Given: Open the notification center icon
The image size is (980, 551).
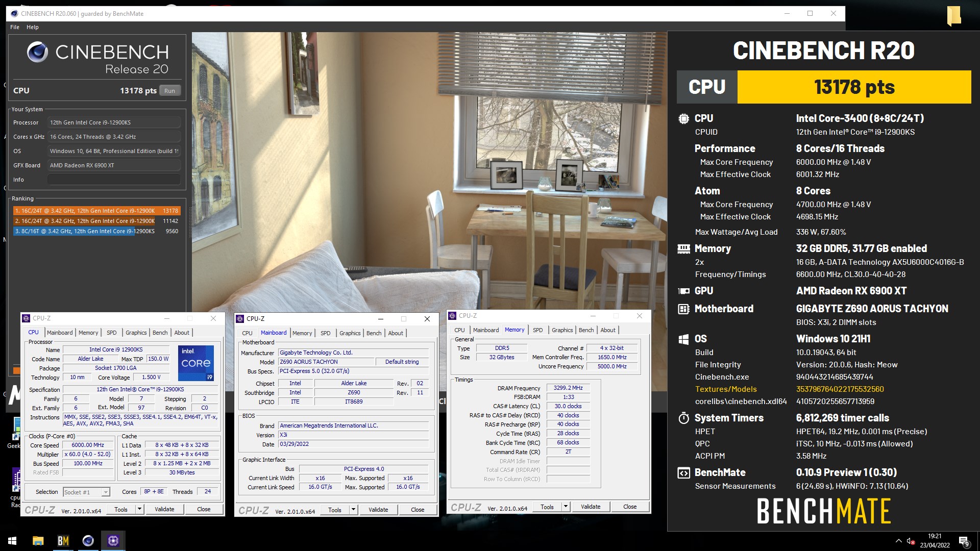Looking at the screenshot, I should point(964,541).
